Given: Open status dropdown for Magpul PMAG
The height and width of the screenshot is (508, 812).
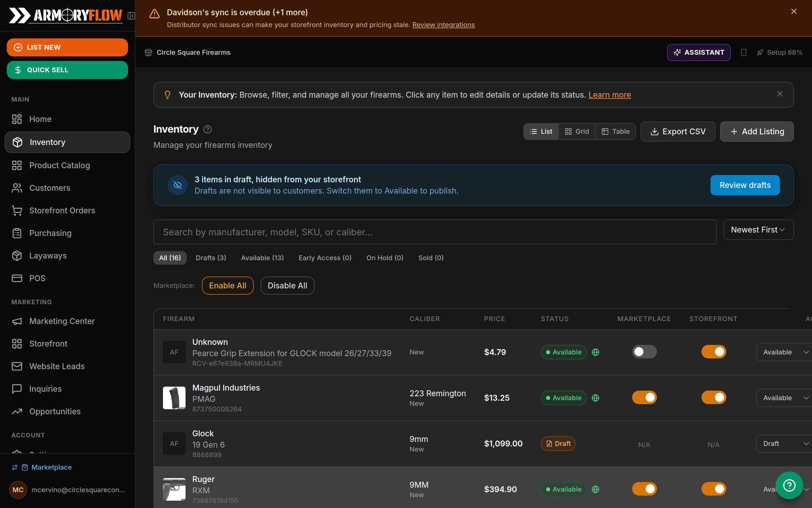Looking at the screenshot, I should click(x=784, y=398).
